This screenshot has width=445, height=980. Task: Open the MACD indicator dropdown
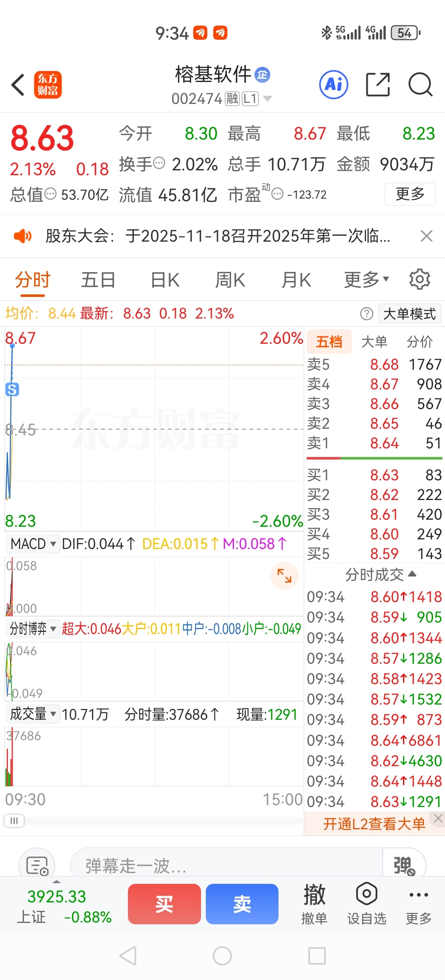[33, 544]
